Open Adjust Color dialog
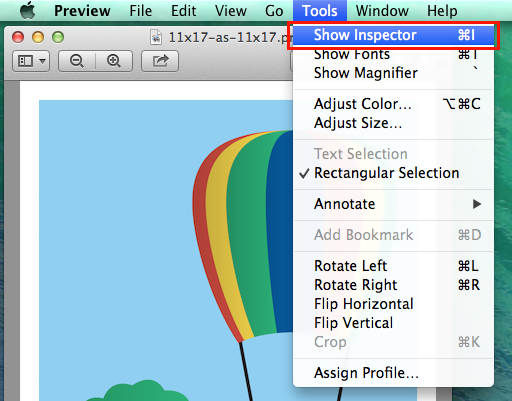Image resolution: width=512 pixels, height=401 pixels. (x=394, y=104)
